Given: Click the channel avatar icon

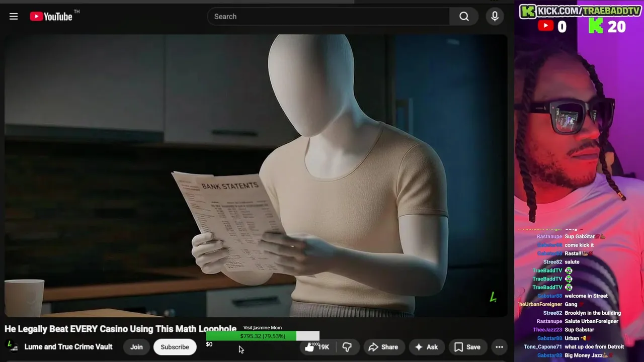Looking at the screenshot, I should [x=12, y=346].
